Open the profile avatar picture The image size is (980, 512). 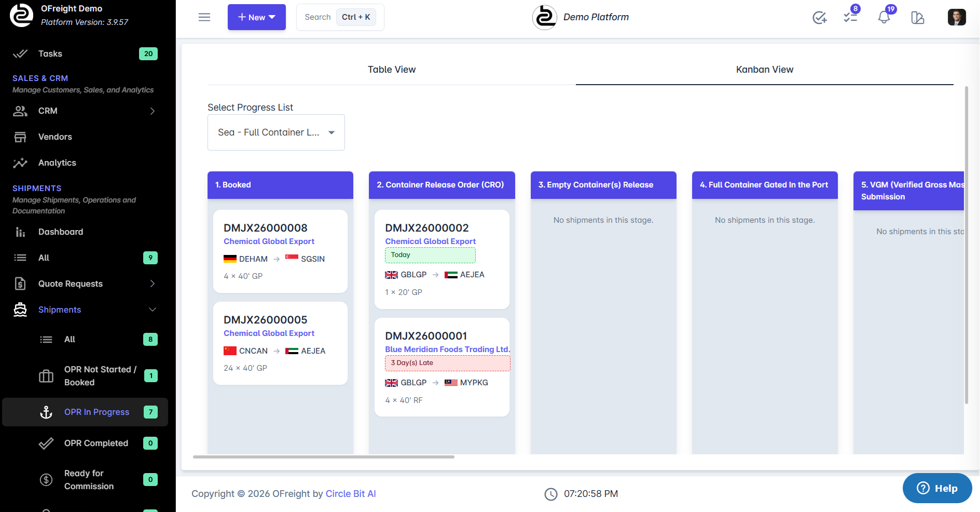click(957, 17)
